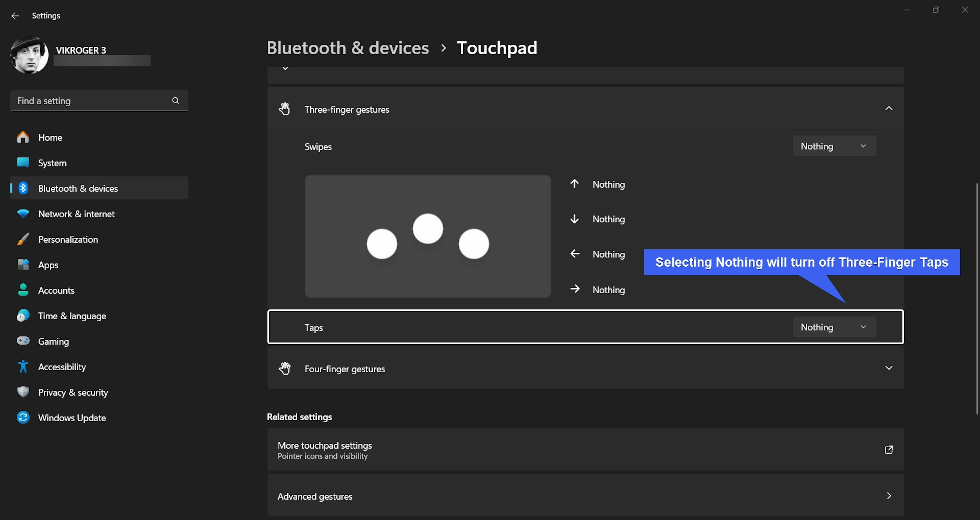This screenshot has height=520, width=980.
Task: Go to Accounts settings category
Action: [56, 290]
